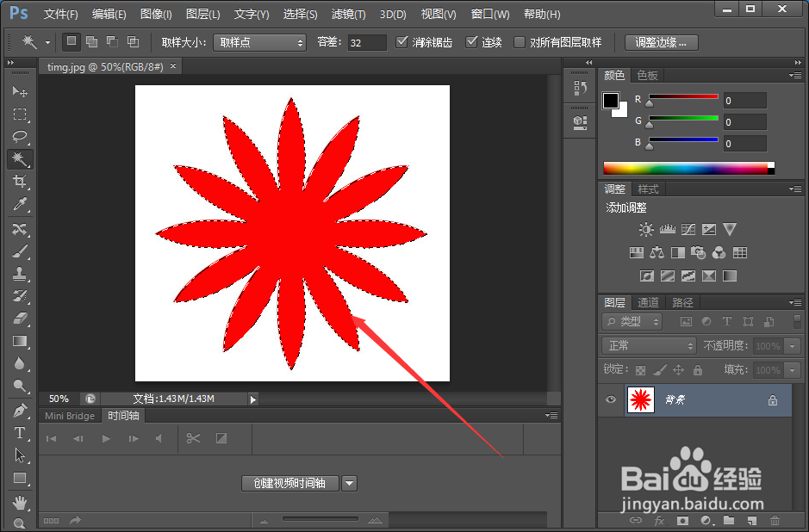The width and height of the screenshot is (809, 532).
Task: Choose New selection mode
Action: [x=72, y=42]
